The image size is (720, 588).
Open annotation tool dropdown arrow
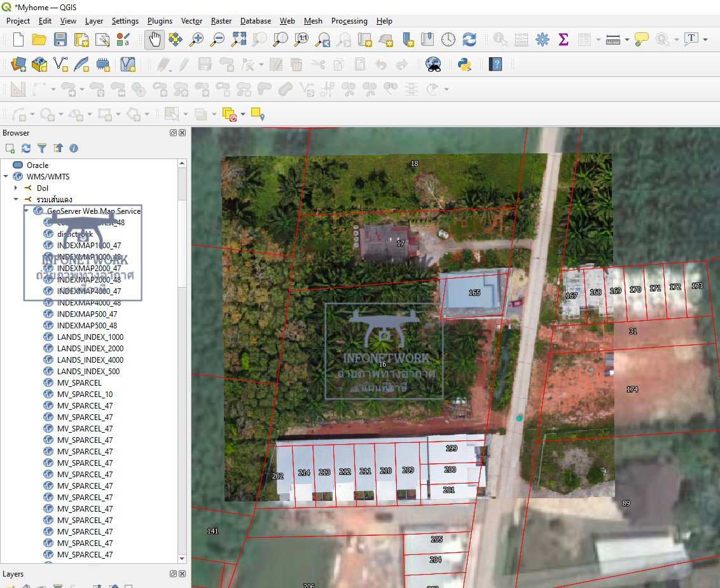click(705, 40)
